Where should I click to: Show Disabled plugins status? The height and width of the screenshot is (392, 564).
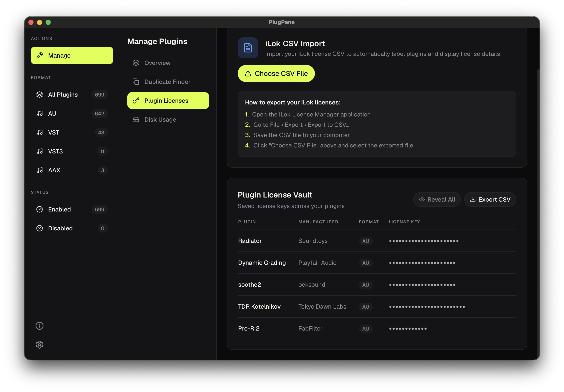[72, 228]
